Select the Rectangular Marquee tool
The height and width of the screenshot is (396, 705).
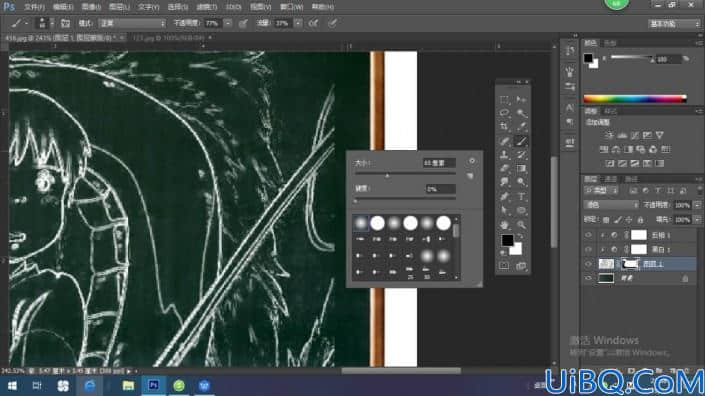point(504,99)
